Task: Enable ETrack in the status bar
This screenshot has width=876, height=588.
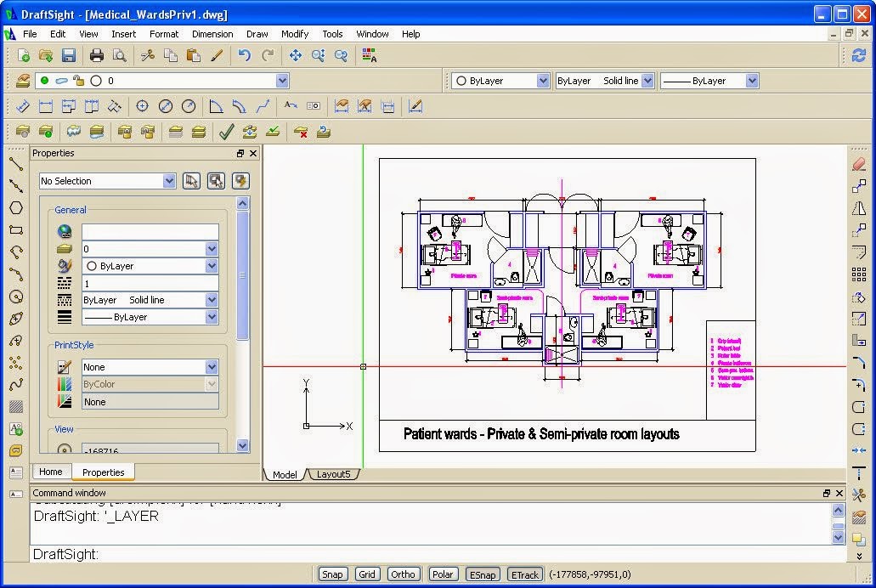Action: click(524, 574)
